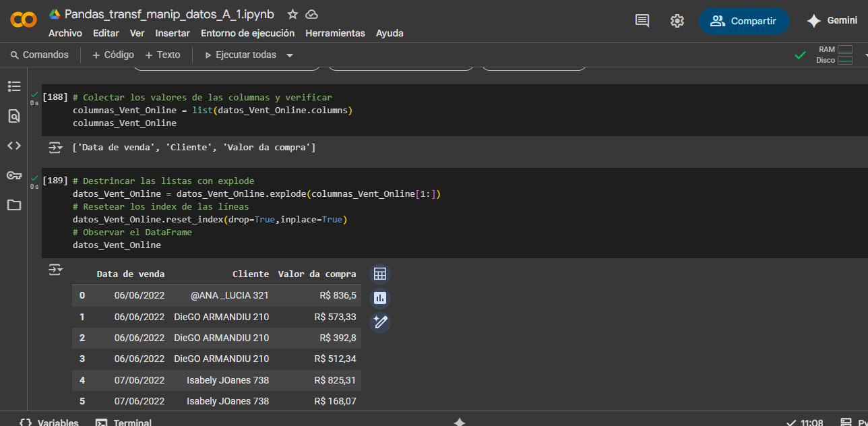Toggle output options for cell 188
The image size is (868, 426).
(x=55, y=147)
